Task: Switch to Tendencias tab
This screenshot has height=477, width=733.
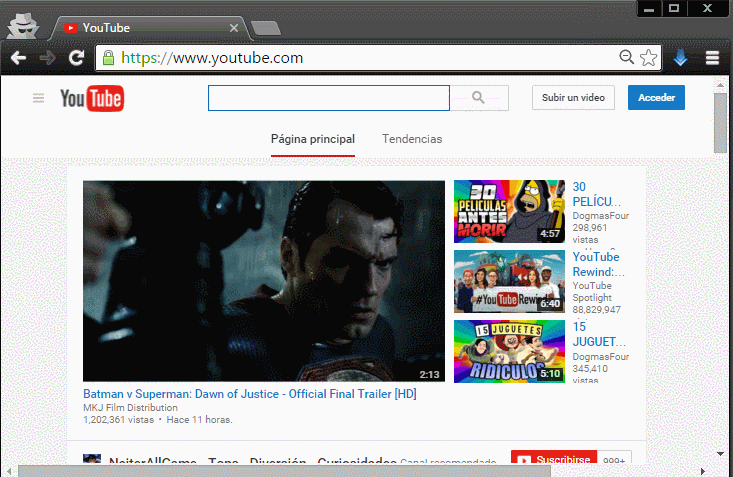Action: point(412,139)
